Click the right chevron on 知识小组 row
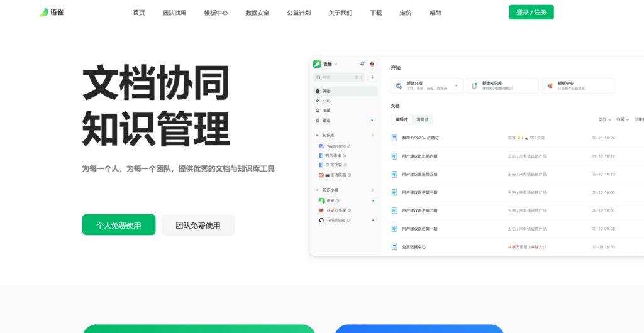 [x=373, y=190]
